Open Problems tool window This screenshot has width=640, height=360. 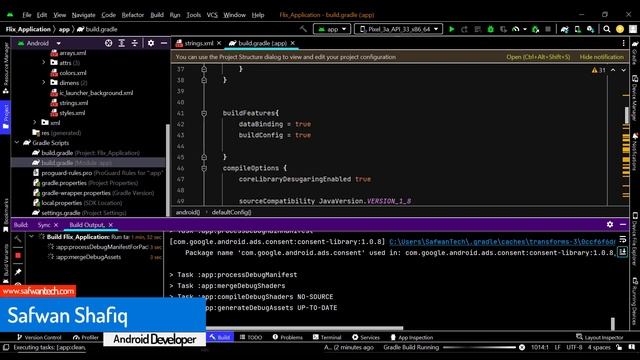click(287, 338)
